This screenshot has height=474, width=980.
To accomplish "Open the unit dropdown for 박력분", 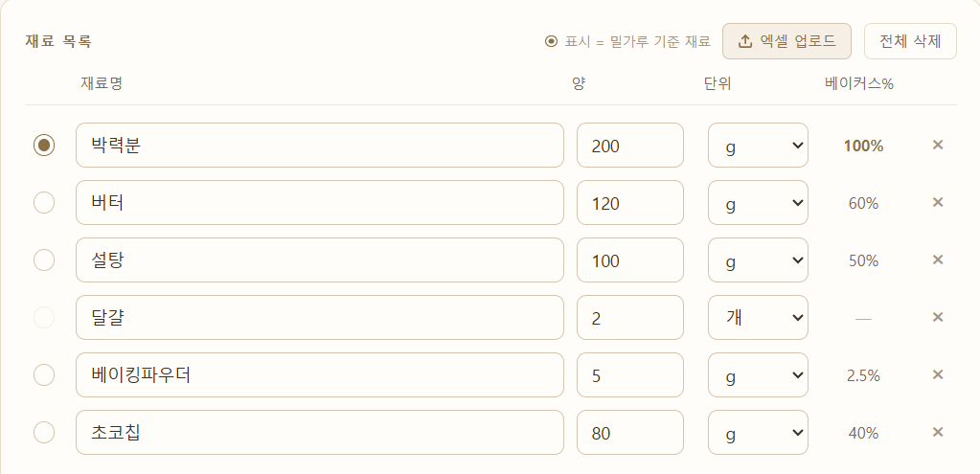I will [x=758, y=145].
